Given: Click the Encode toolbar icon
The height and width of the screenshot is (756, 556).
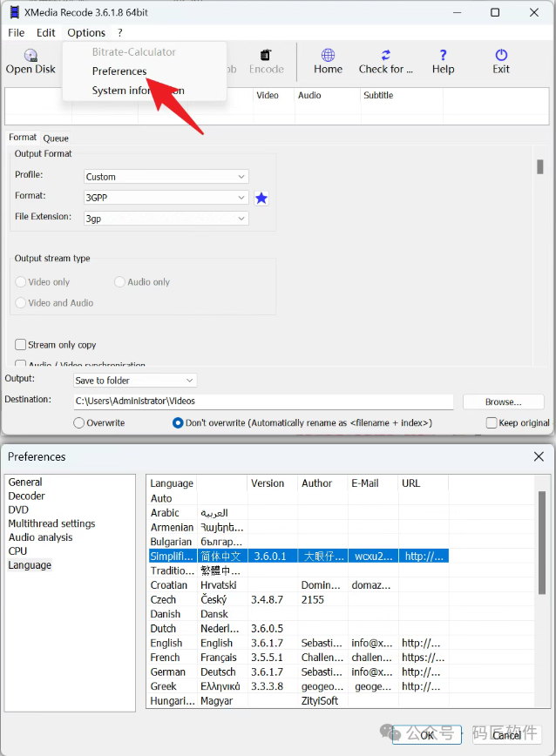Looking at the screenshot, I should tap(266, 56).
